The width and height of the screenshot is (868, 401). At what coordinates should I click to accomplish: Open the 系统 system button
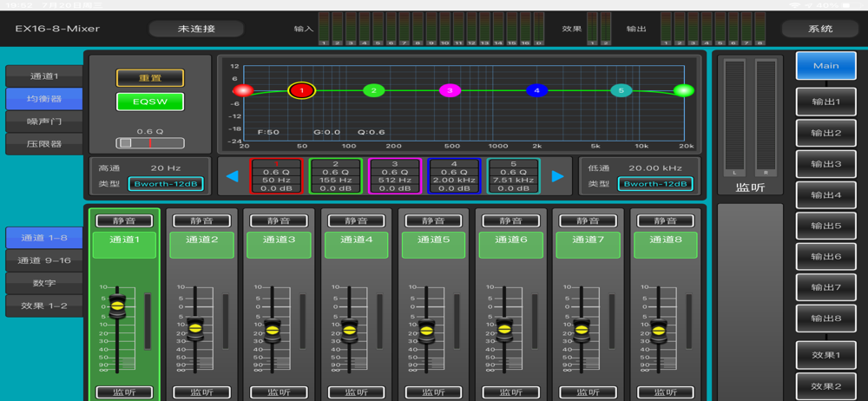(820, 29)
